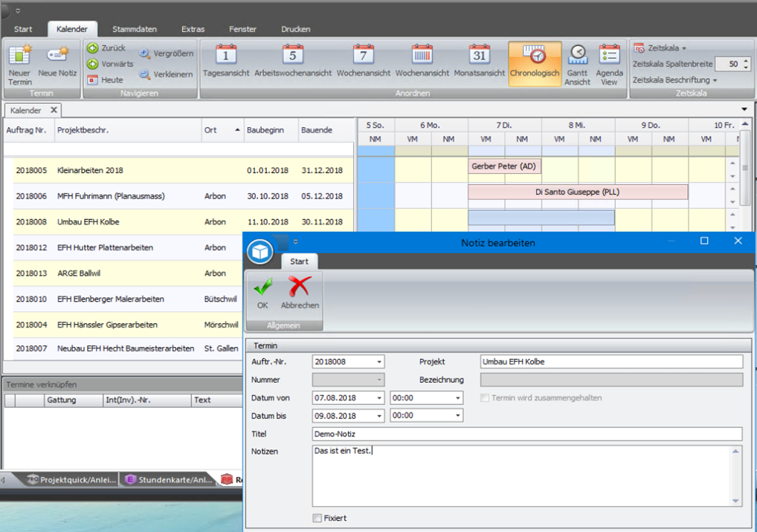Open the blue cube application menu in Notiz bearbeiten

click(x=260, y=252)
